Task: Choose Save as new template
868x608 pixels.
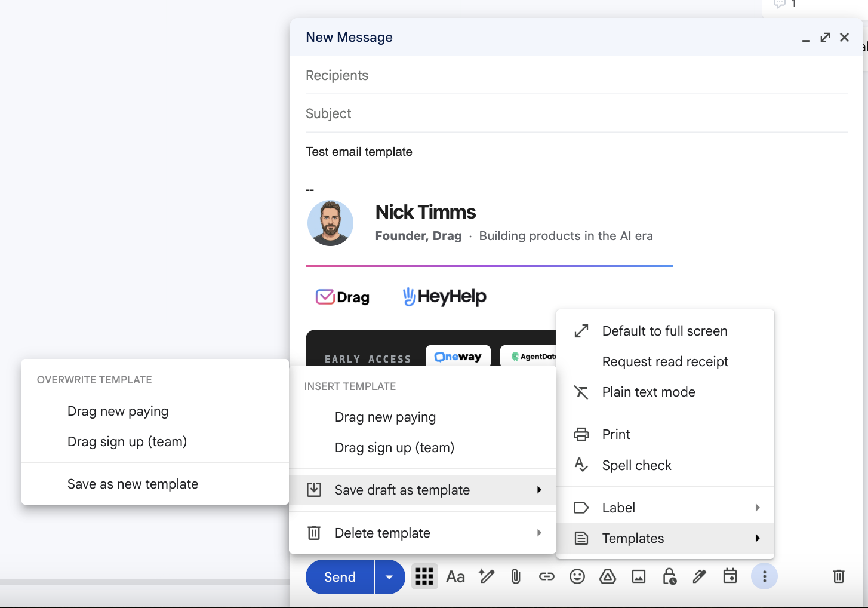Action: pos(155,484)
